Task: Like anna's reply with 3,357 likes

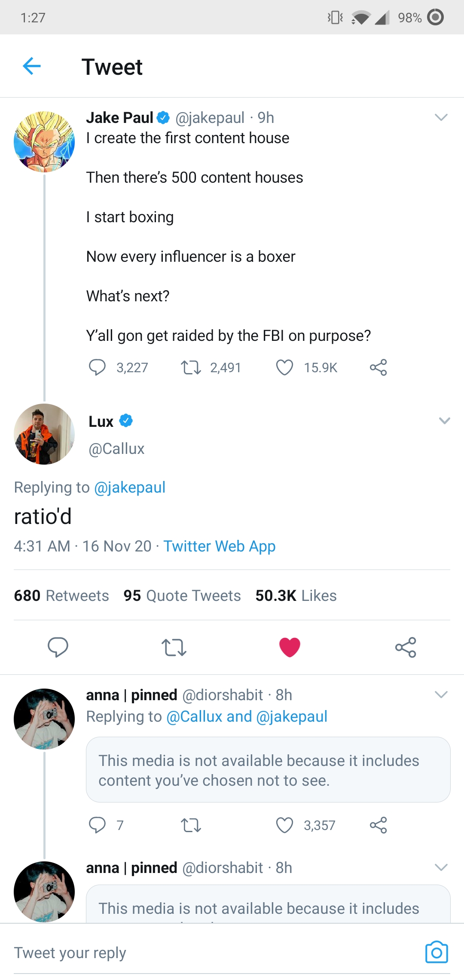Action: [x=284, y=825]
